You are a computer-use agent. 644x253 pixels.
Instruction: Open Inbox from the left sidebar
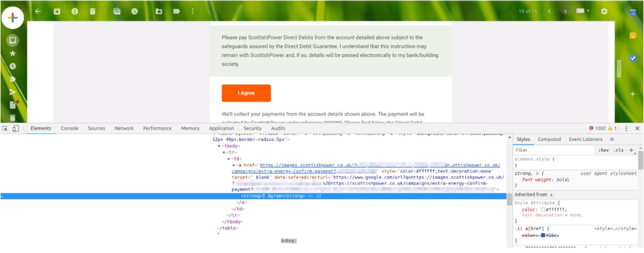click(13, 40)
